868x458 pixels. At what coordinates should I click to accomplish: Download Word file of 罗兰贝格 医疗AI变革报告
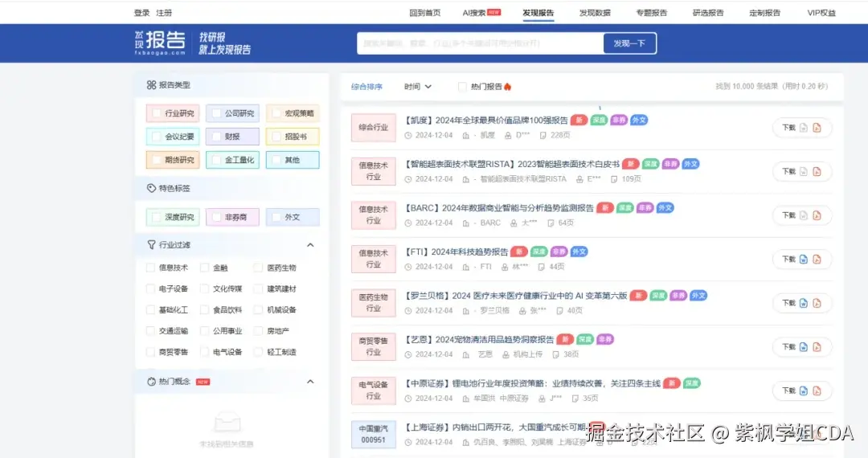point(803,303)
